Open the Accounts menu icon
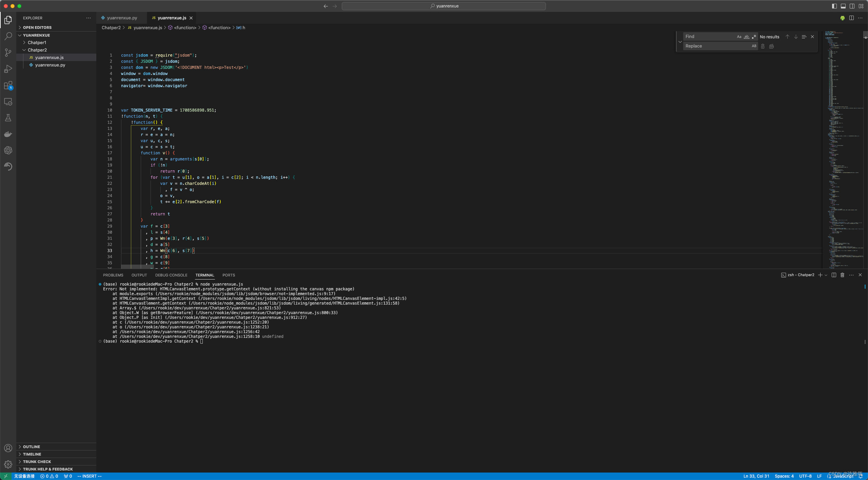The width and height of the screenshot is (868, 480). pyautogui.click(x=8, y=448)
